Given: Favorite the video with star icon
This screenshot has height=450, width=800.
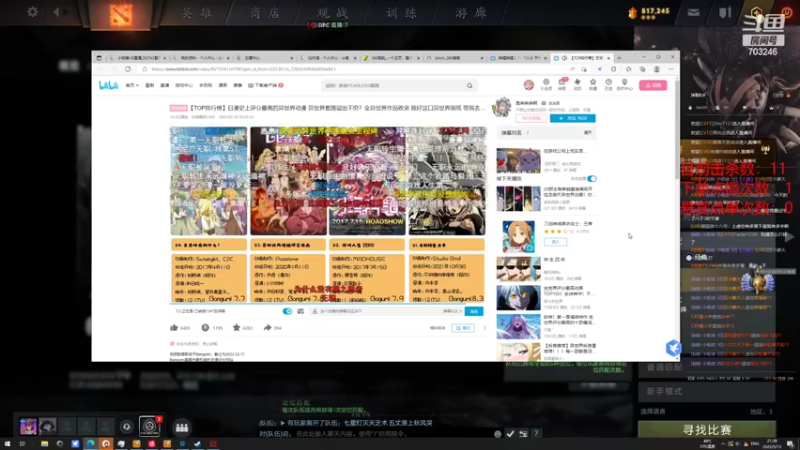Looking at the screenshot, I should pos(236,328).
